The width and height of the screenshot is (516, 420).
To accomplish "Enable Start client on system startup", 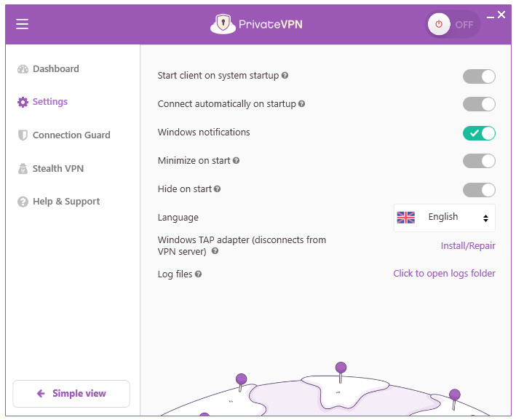I will [479, 76].
